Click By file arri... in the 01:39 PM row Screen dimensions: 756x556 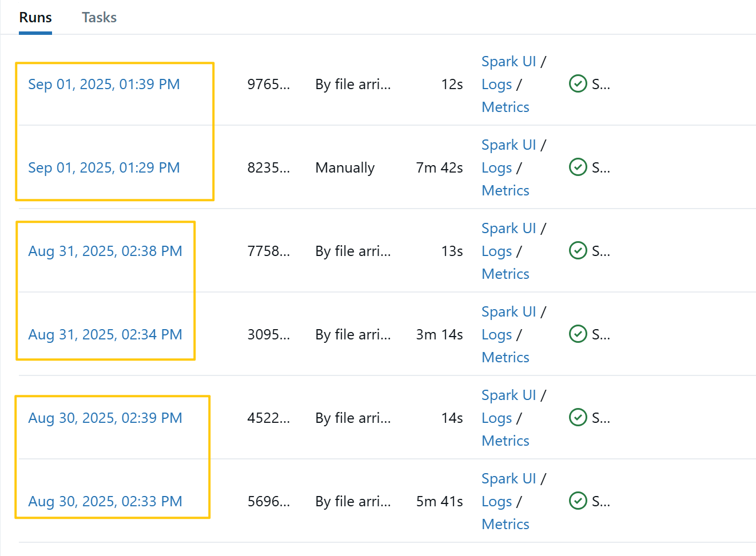[x=353, y=84]
